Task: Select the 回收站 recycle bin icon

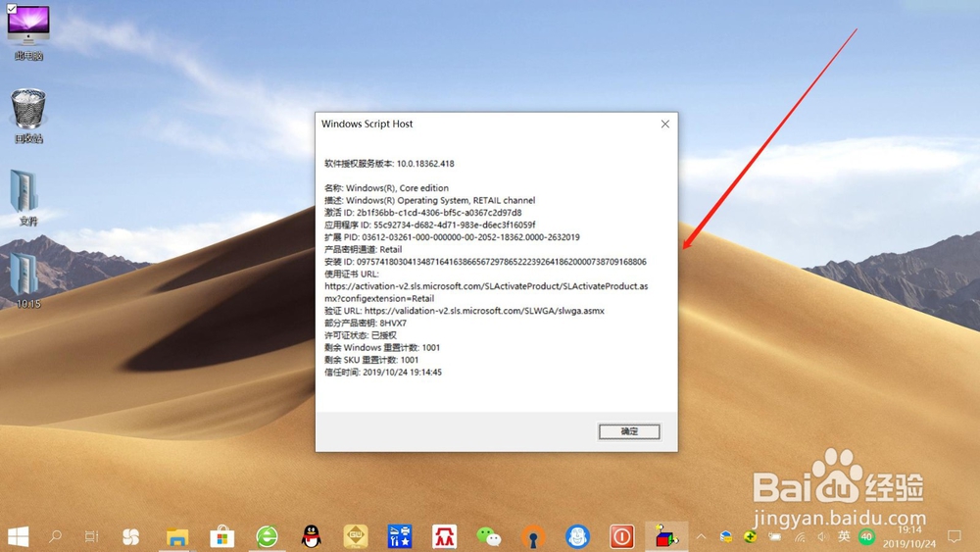Action: (28, 117)
